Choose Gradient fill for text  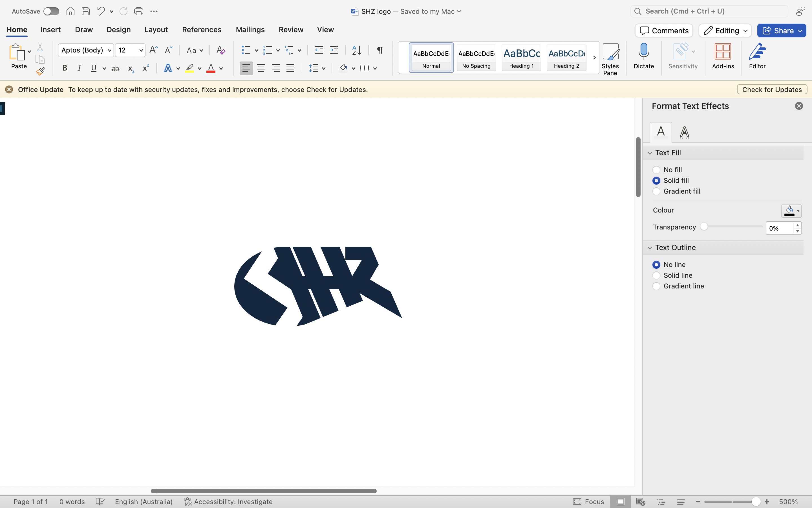pyautogui.click(x=656, y=191)
